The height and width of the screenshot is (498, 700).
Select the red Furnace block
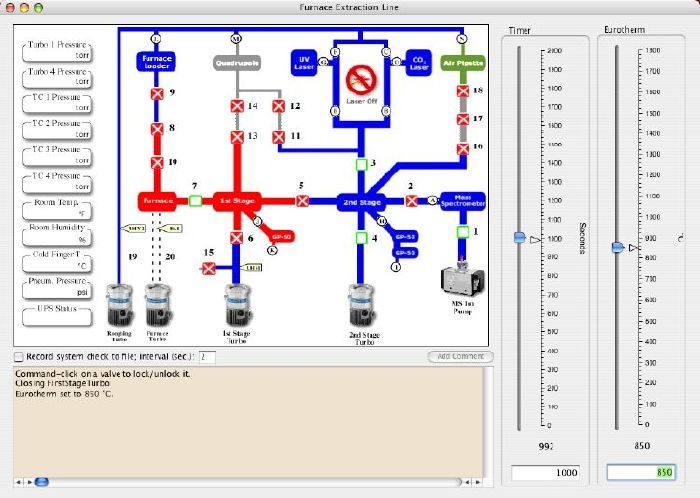(157, 201)
